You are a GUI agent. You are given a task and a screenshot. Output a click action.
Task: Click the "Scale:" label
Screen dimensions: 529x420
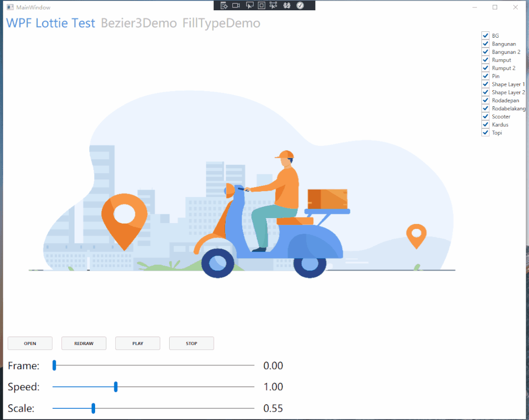click(x=21, y=409)
